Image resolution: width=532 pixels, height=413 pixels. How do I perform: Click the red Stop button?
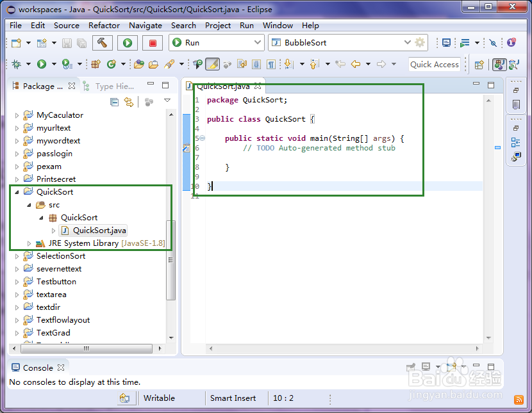(153, 43)
